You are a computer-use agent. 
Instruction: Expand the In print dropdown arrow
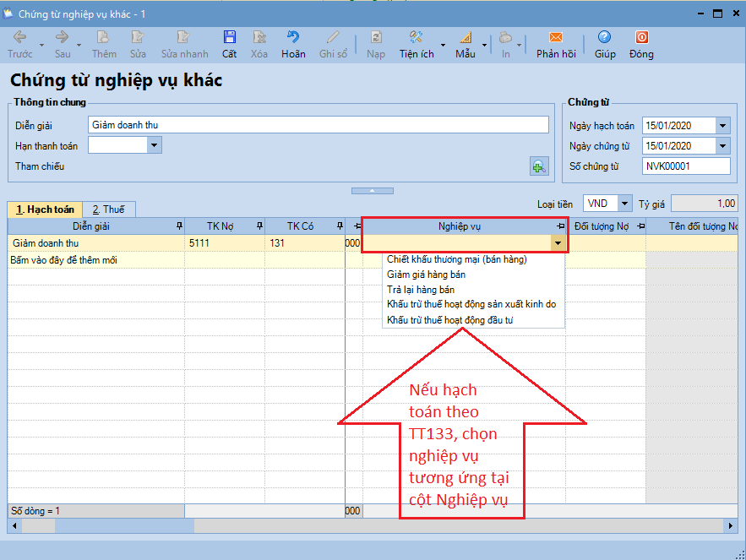(x=519, y=46)
